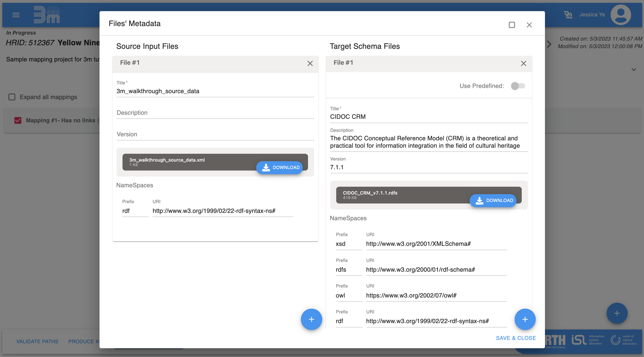The height and width of the screenshot is (357, 644).
Task: Remove target schema File #1
Action: click(x=523, y=63)
